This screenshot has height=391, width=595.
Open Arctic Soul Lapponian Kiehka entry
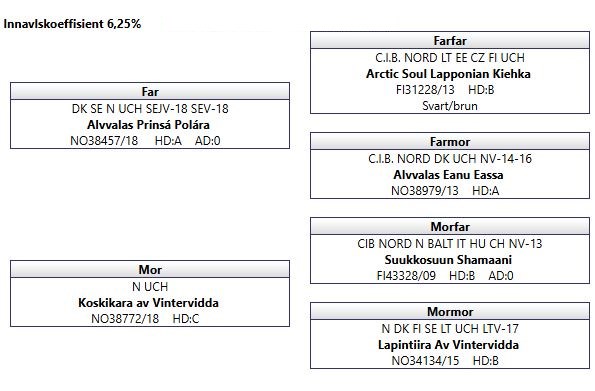[x=448, y=74]
